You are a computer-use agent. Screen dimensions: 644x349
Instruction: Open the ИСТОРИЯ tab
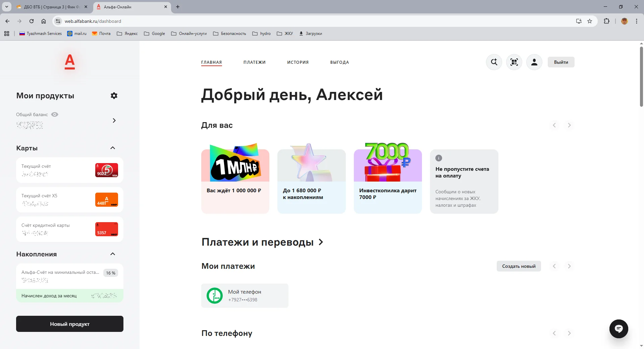pyautogui.click(x=298, y=62)
